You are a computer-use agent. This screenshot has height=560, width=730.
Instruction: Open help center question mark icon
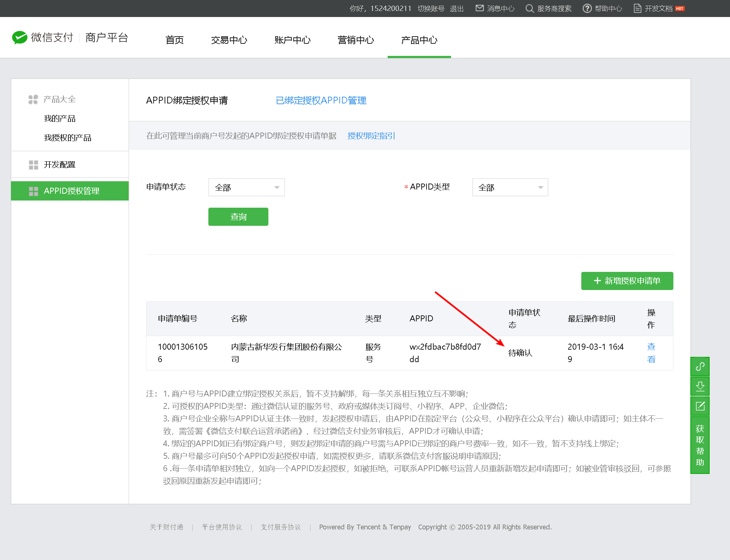point(587,8)
